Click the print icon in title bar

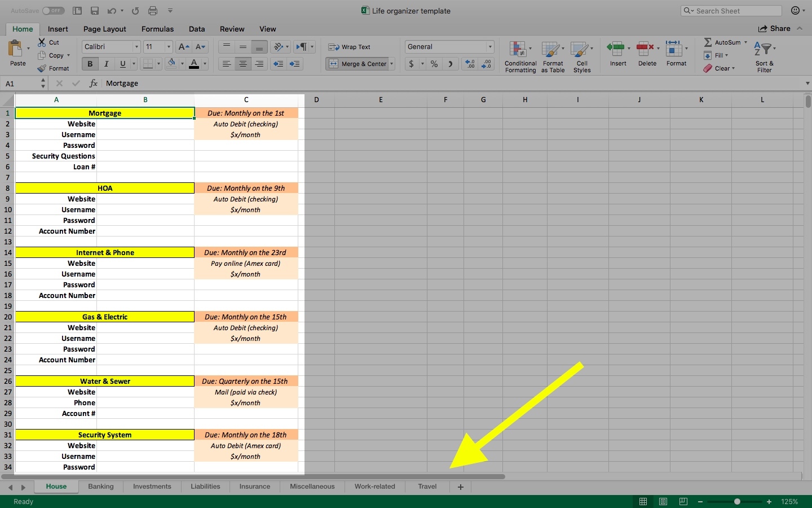153,11
